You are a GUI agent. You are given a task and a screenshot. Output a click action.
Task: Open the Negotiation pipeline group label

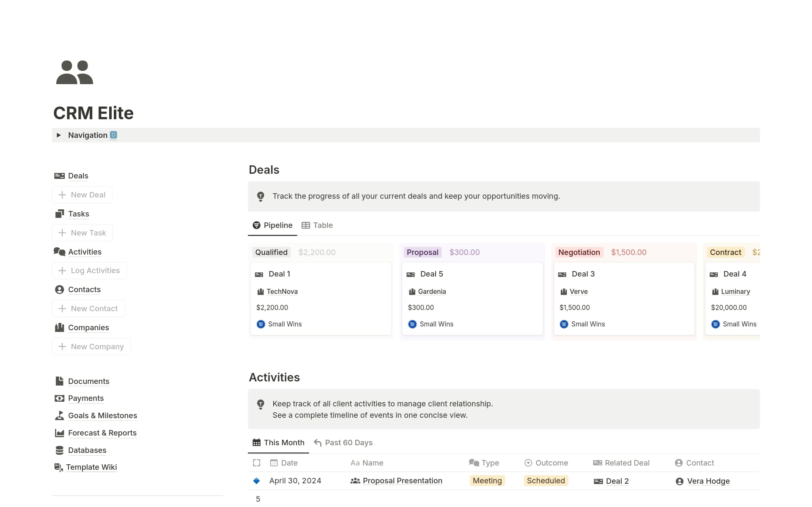(x=579, y=252)
